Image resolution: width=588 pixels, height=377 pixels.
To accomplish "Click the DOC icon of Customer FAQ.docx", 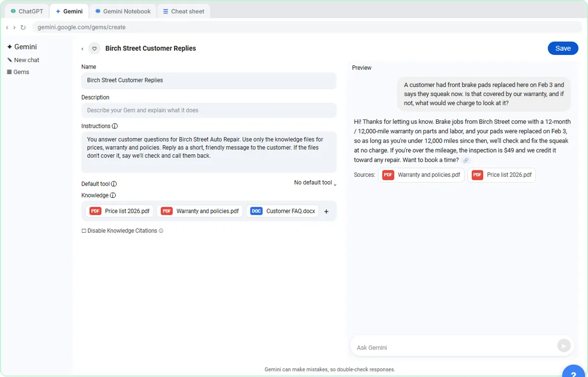I will click(x=256, y=211).
